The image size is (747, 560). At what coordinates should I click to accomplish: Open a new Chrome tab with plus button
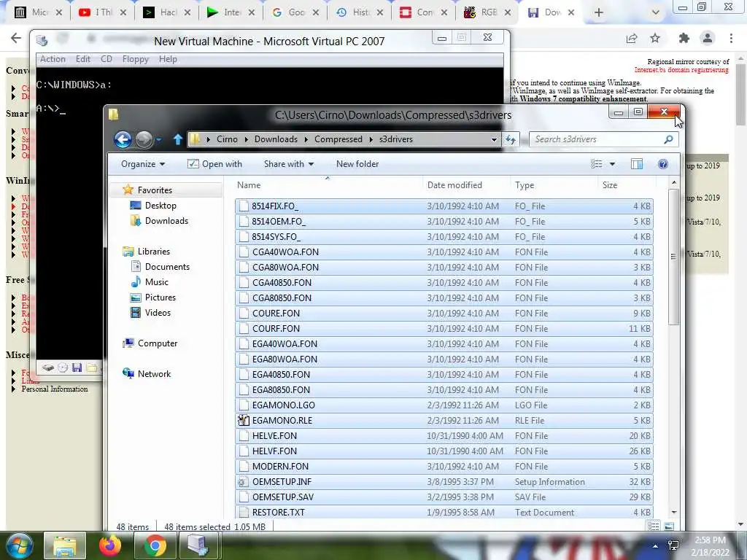click(x=599, y=12)
